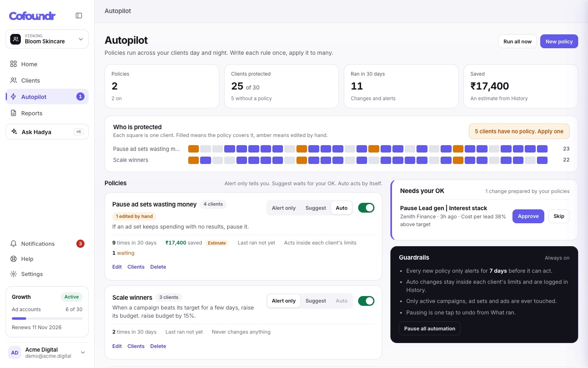Click the Home grid icon

[13, 64]
